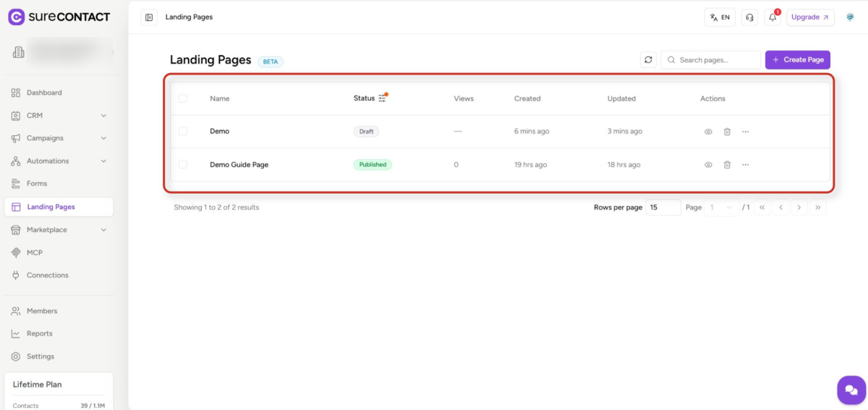Preview Demo Guide Page with eye icon
Screen dimensions: 868x410
coord(708,165)
